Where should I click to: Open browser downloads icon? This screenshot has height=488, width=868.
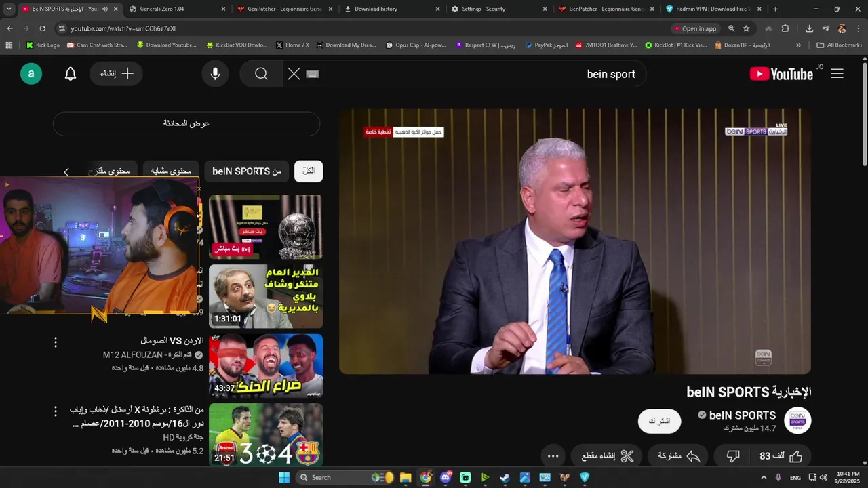click(x=809, y=28)
